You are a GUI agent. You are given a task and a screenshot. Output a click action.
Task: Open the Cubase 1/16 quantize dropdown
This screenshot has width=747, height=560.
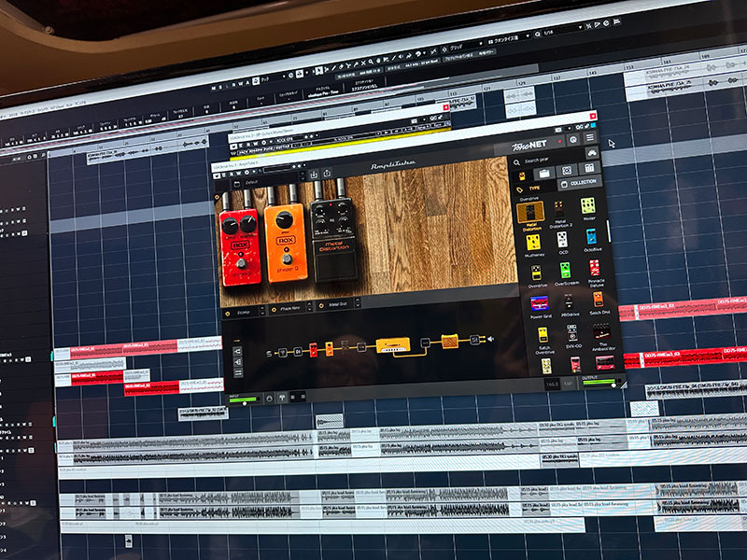pos(563,31)
